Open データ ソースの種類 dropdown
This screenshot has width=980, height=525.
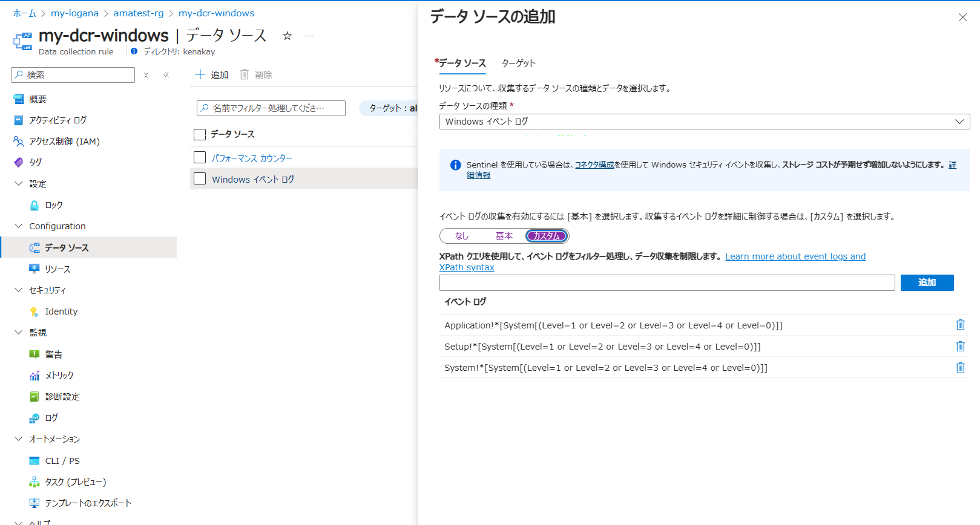point(704,122)
